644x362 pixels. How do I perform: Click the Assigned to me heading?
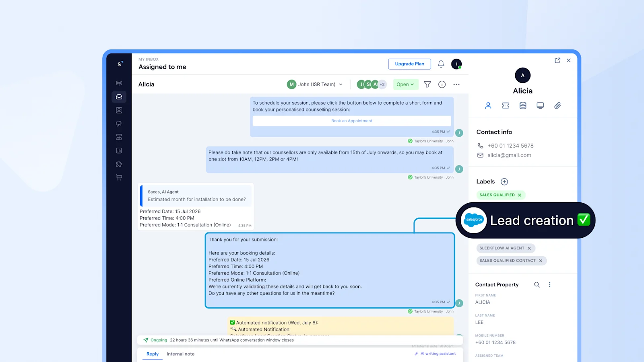pos(162,67)
